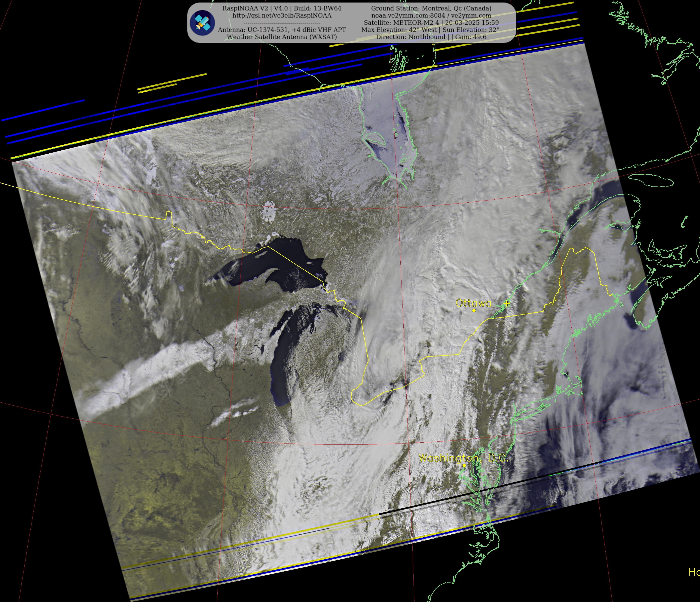Click the "Direction: Northbound" gain line
700x602 pixels.
coord(431,37)
